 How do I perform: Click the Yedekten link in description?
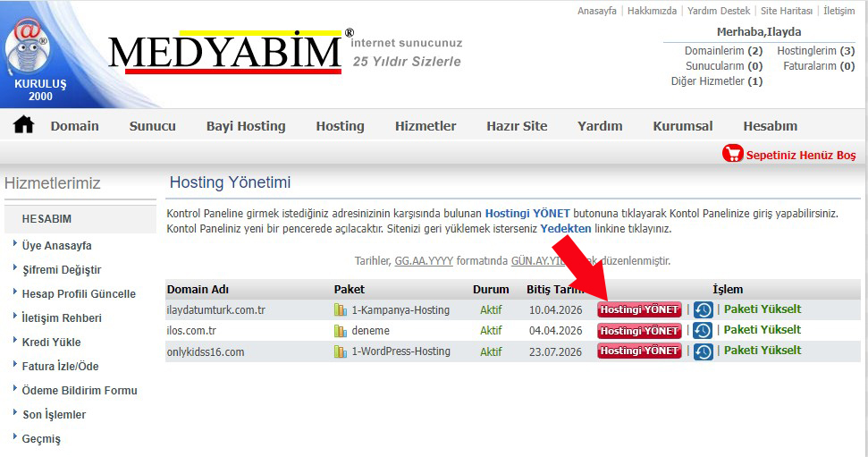565,228
